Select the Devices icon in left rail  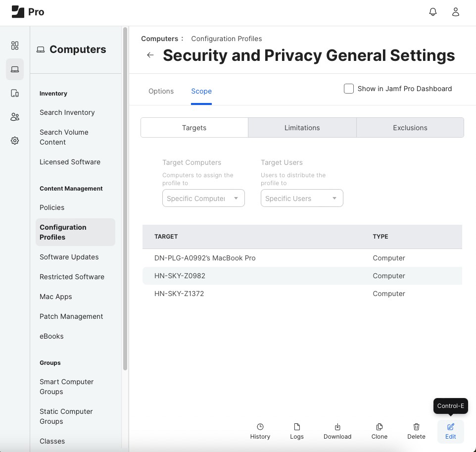pos(15,93)
